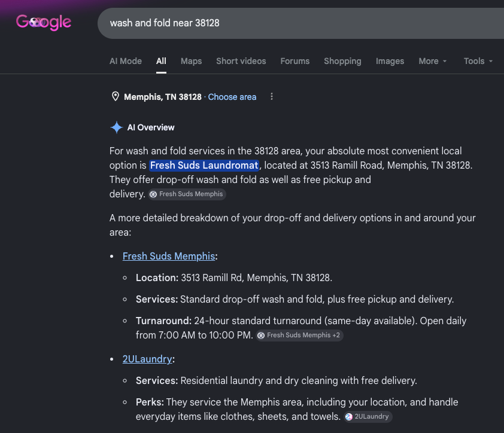This screenshot has width=504, height=433.
Task: Switch to AI Mode tab
Action: (126, 61)
